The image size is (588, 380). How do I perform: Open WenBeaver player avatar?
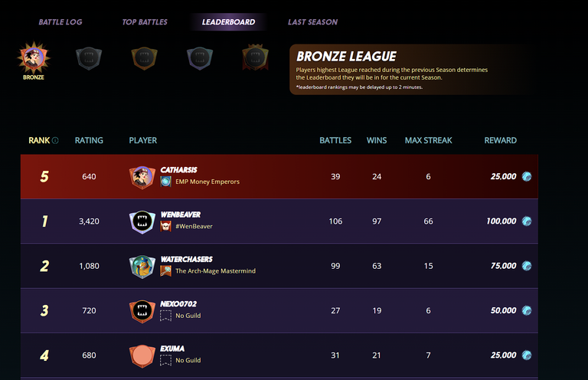tap(142, 221)
